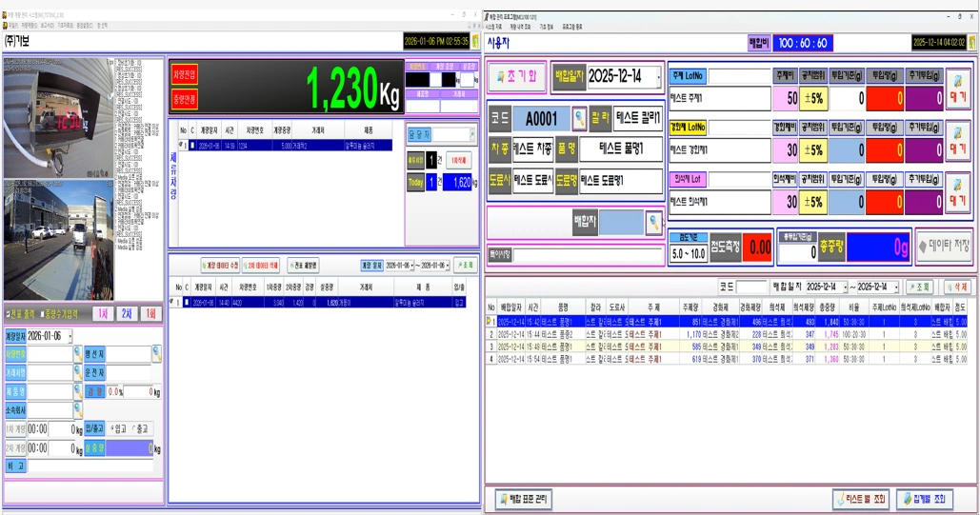Click red 투입량 box in 주제 row
Image resolution: width=980 pixels, height=515 pixels.
point(885,98)
